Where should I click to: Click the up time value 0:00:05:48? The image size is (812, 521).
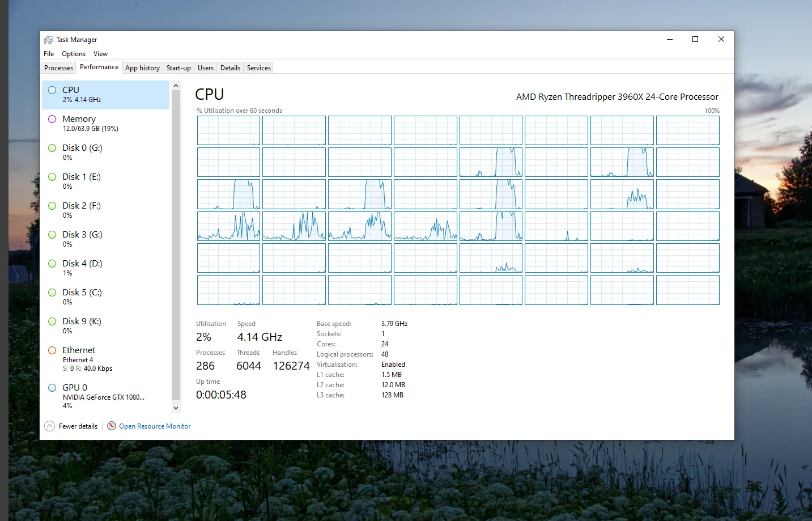tap(221, 395)
